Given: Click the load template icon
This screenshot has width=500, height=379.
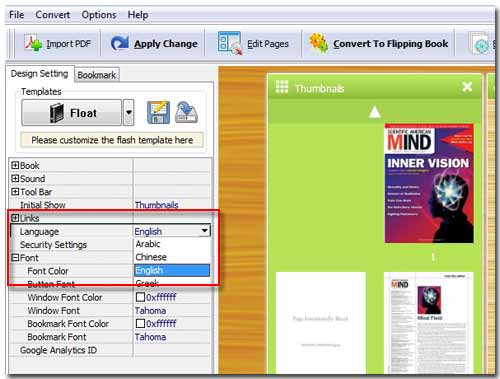Looking at the screenshot, I should point(187,113).
